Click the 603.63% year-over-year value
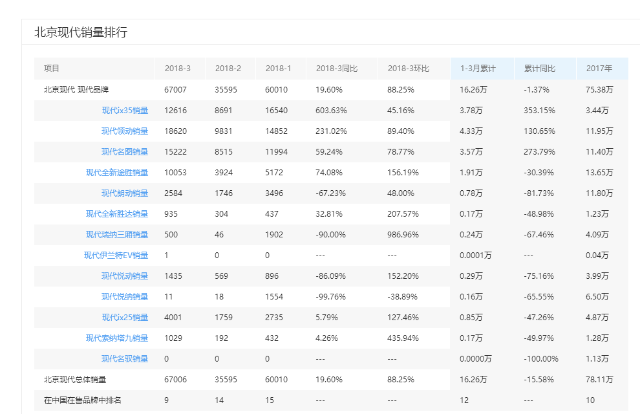Image resolution: width=640 pixels, height=414 pixels. point(331,110)
